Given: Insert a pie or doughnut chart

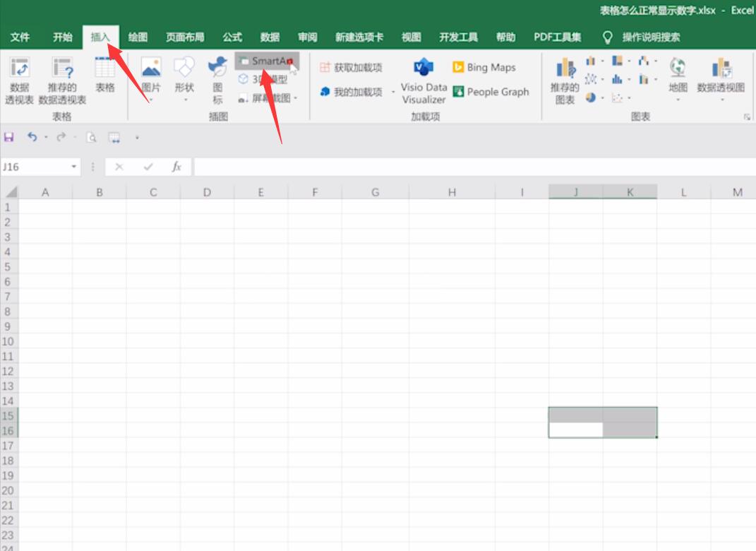Looking at the screenshot, I should [591, 97].
